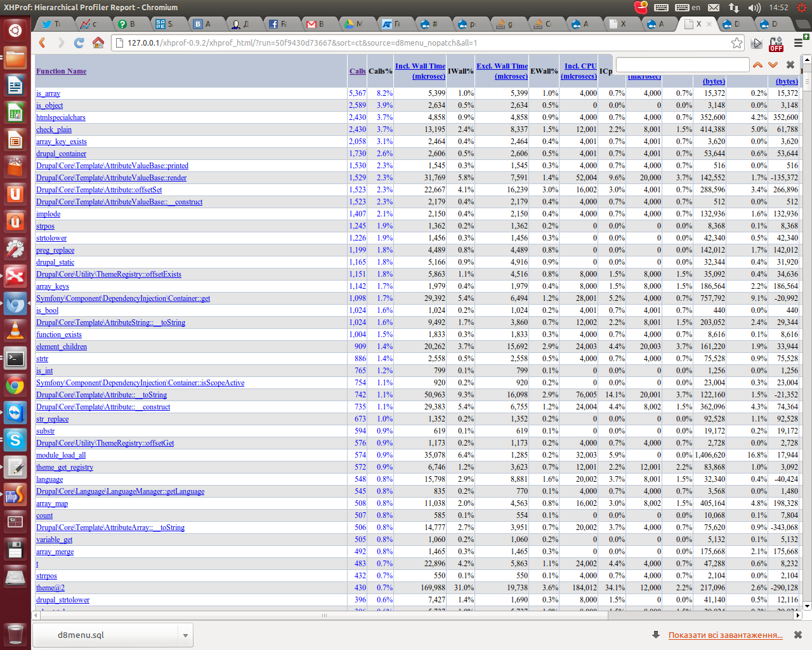Screen dimensions: 812x650
Task: Sort by the Calls column header
Action: [x=357, y=71]
